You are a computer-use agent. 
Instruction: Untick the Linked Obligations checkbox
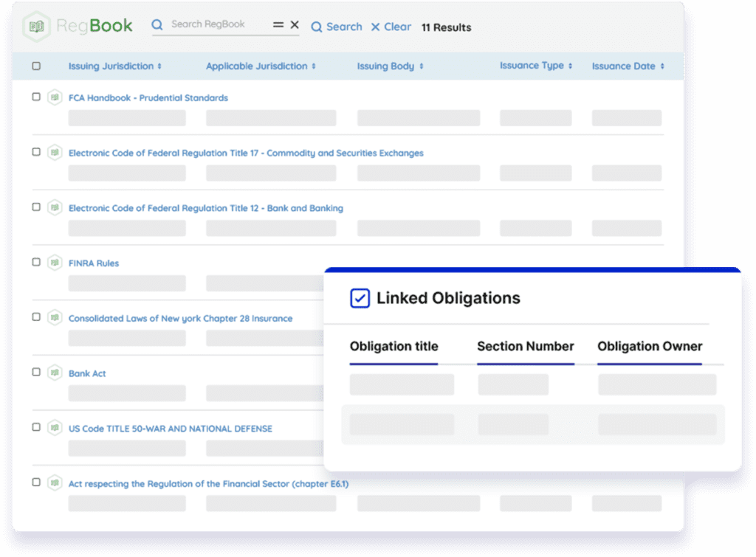(360, 298)
